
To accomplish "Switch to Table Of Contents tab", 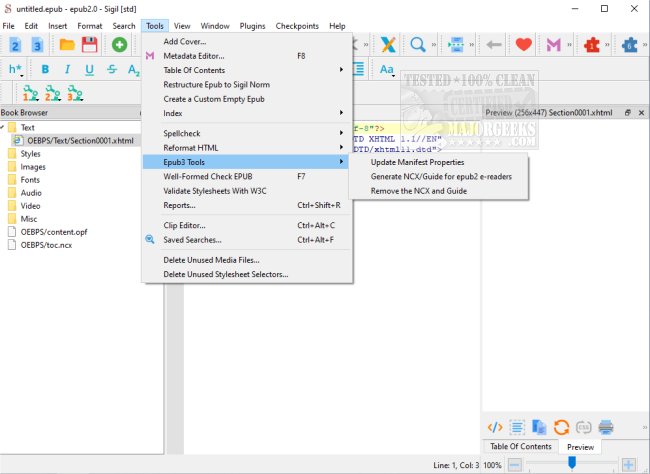I will (x=521, y=446).
